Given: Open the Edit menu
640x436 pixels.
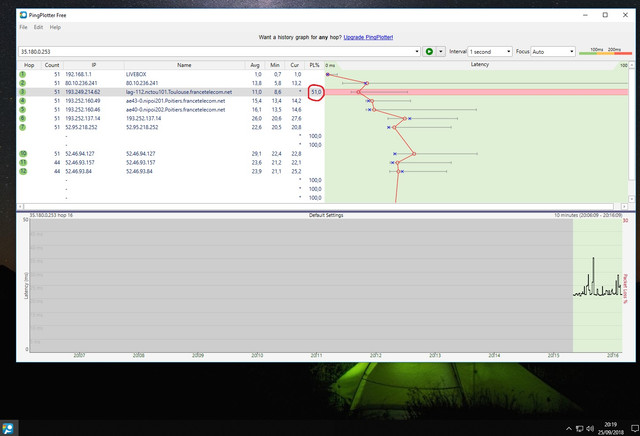Looking at the screenshot, I should coord(38,27).
